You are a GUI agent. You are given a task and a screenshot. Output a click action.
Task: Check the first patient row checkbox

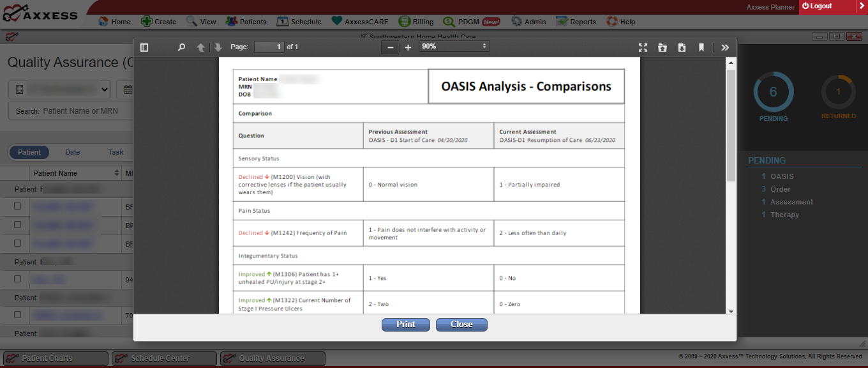17,206
